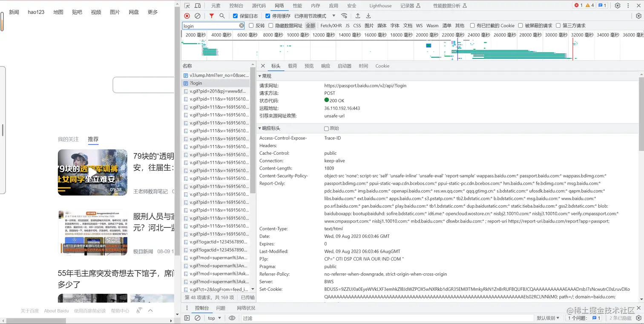Toggle 停用缓存 checkbox
644x324 pixels.
tap(267, 16)
